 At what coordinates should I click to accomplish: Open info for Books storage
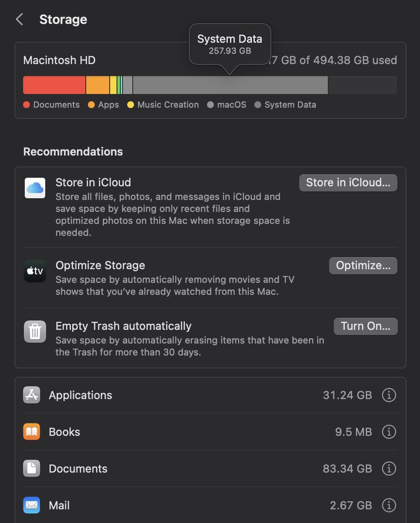[x=388, y=432]
